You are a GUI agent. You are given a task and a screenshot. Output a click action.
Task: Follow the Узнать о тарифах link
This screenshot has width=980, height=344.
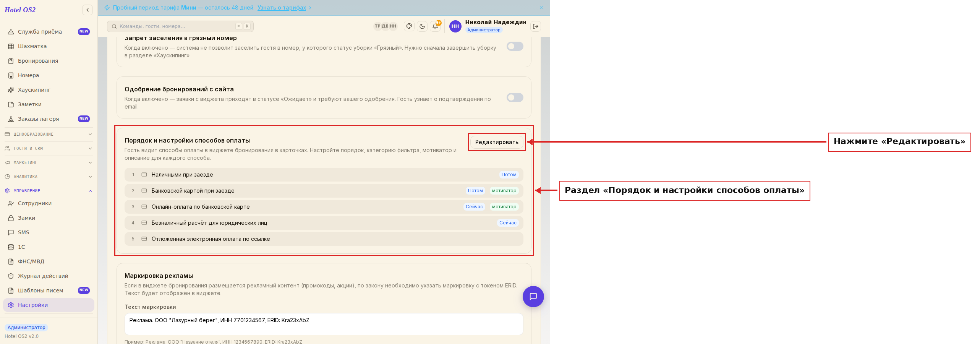tap(282, 8)
